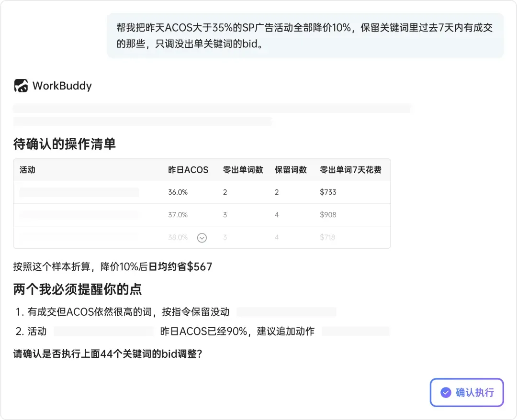Select the 保留词数 column header
Viewport: 517px width, 420px height.
(291, 170)
